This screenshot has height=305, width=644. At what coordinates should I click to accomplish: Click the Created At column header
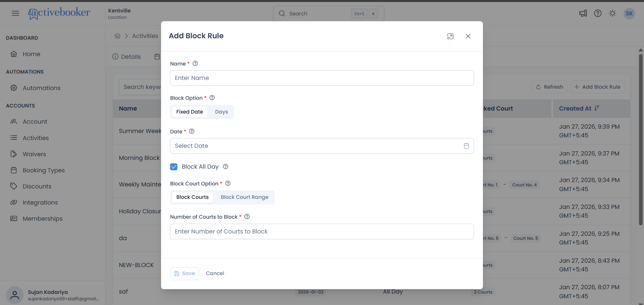(x=592, y=108)
